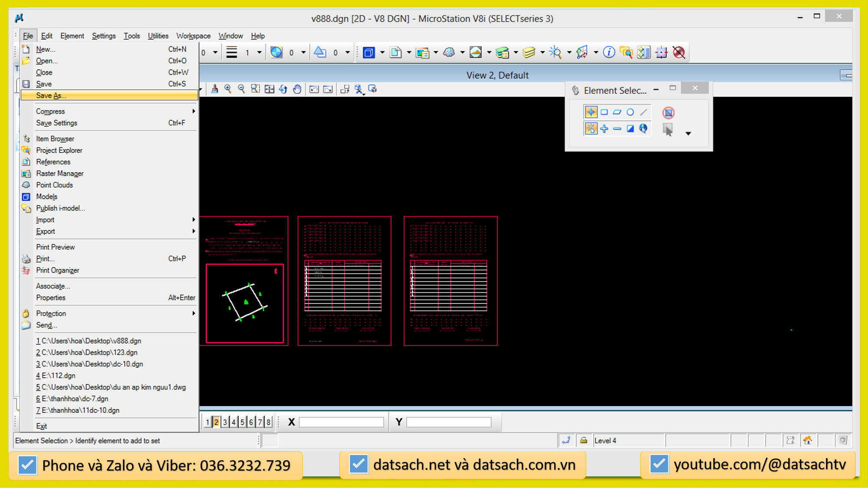Open the Utilities menu

158,36
